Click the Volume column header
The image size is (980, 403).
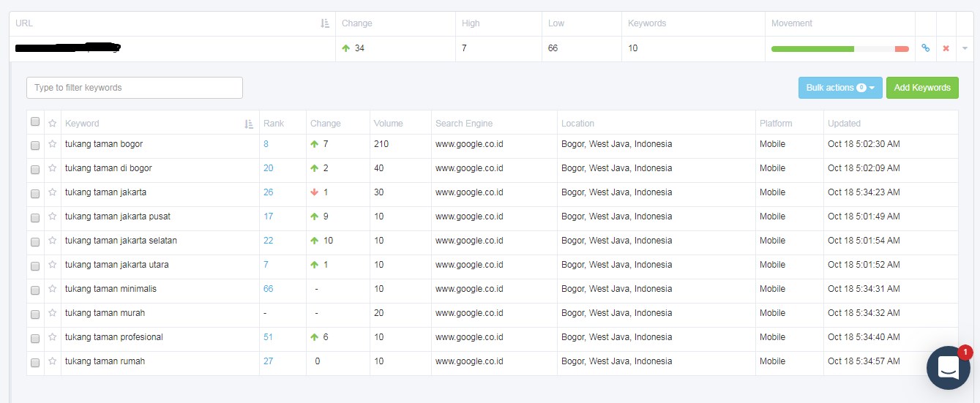pyautogui.click(x=388, y=124)
